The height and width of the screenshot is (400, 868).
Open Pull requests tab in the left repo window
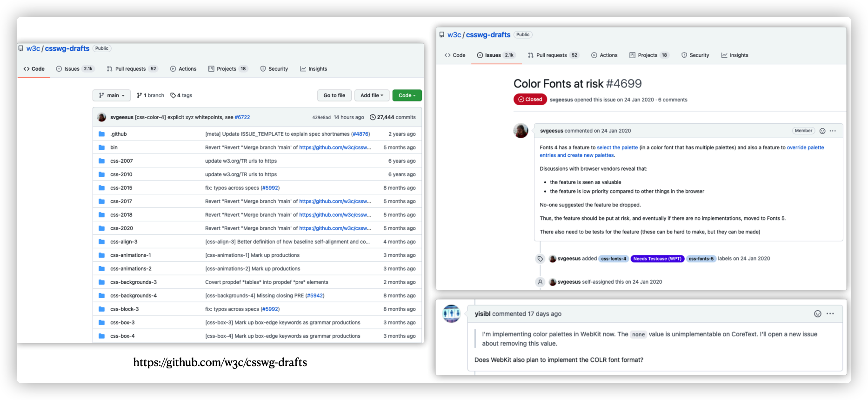132,69
